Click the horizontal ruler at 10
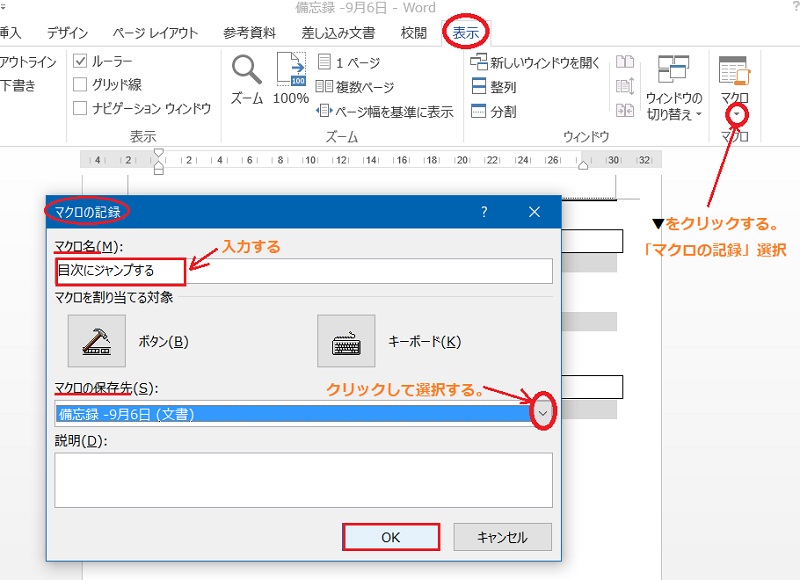Viewport: 800px width, 580px height. (311, 160)
